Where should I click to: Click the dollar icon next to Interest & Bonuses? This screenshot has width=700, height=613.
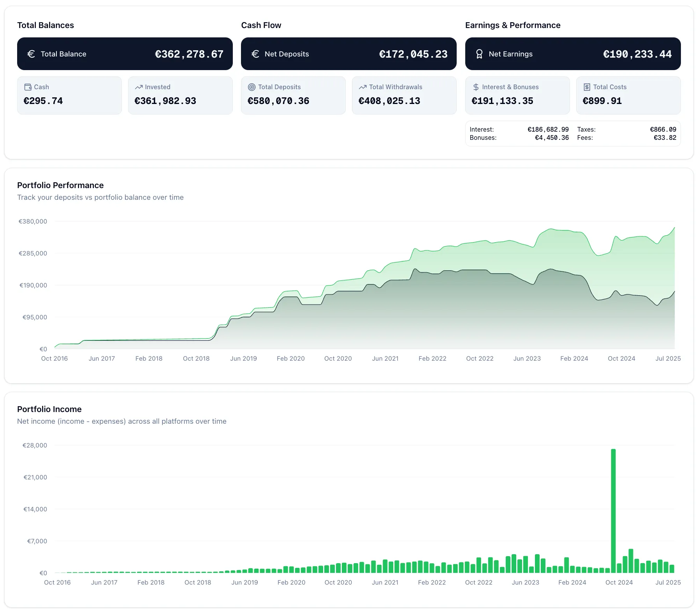(476, 87)
